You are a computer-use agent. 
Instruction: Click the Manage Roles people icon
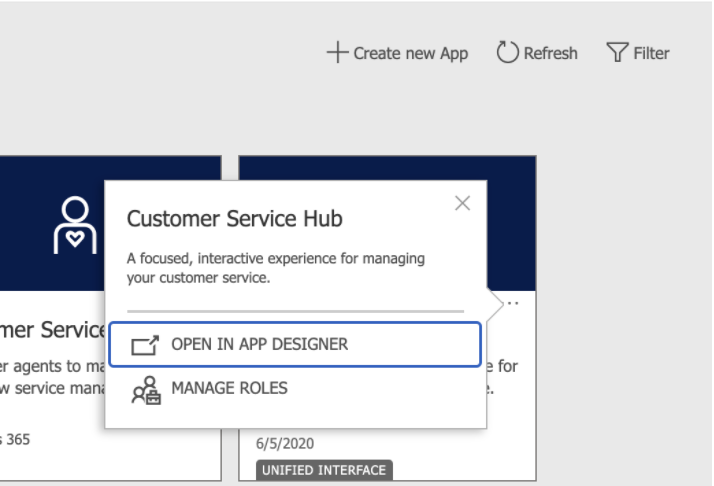click(x=146, y=390)
